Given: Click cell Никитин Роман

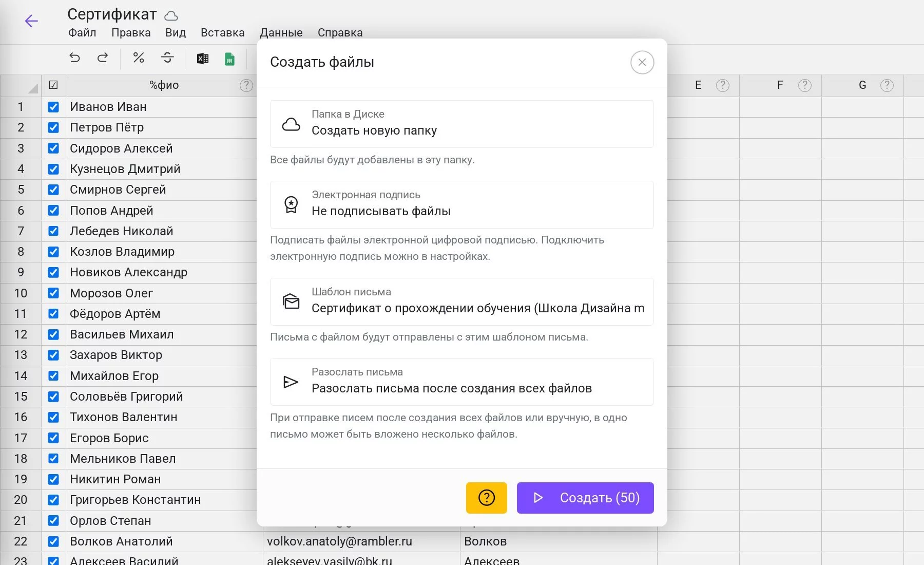Looking at the screenshot, I should coord(162,479).
